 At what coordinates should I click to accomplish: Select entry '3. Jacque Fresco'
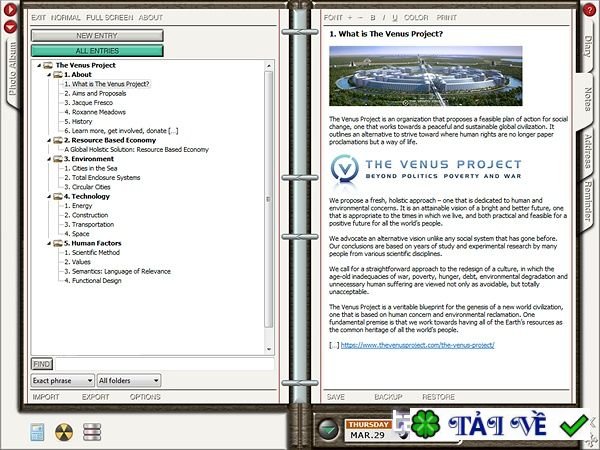pyautogui.click(x=88, y=103)
